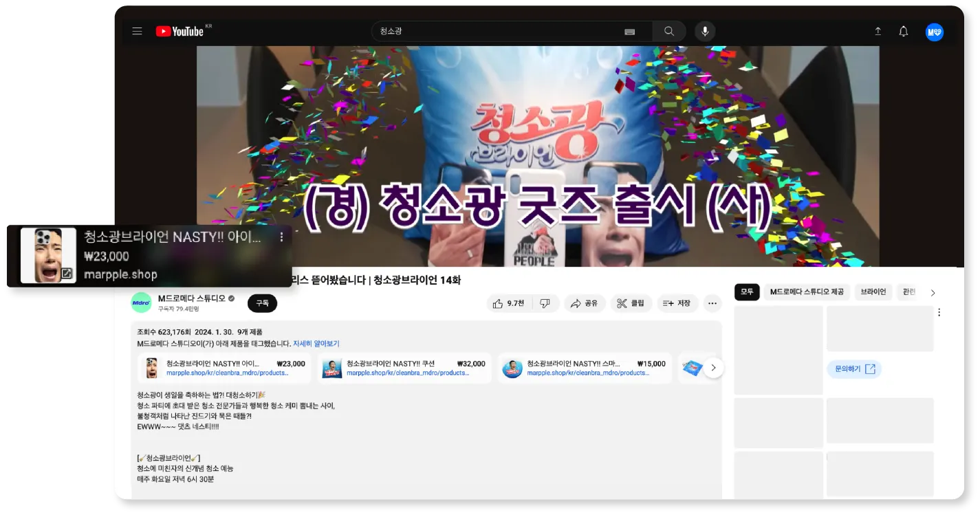Save the video with 저장
This screenshot has height=515, width=980.
(678, 303)
